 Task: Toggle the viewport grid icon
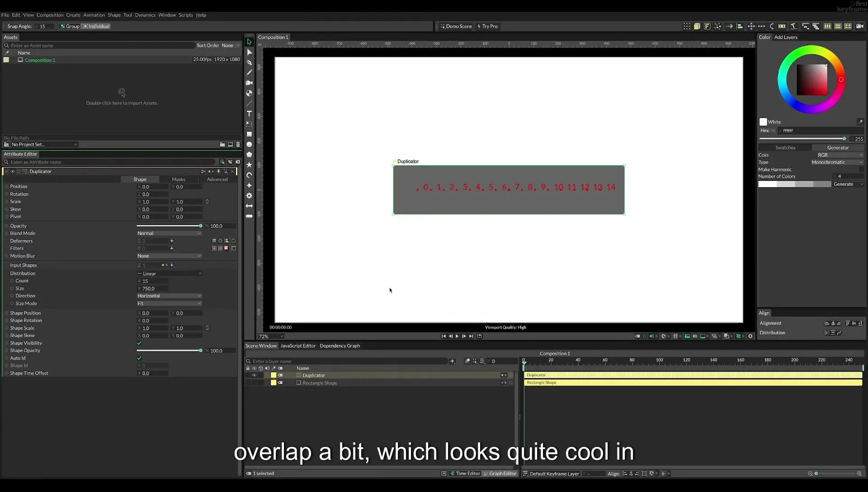tap(675, 336)
